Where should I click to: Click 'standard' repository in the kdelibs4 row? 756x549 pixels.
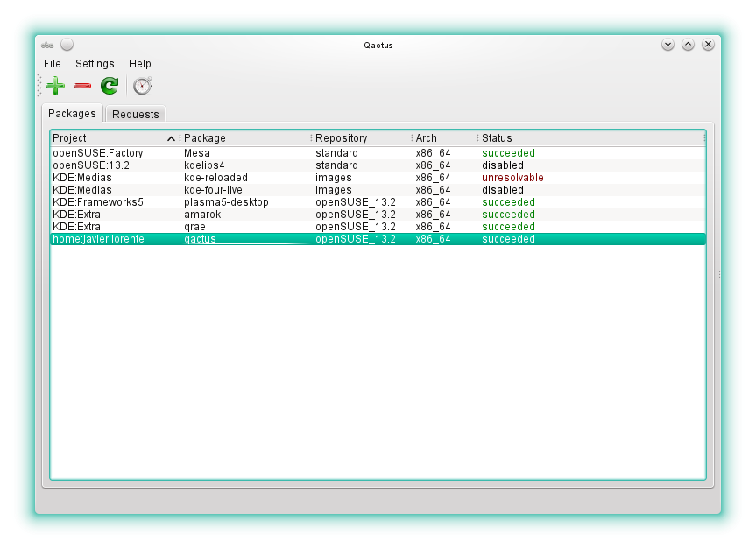[x=336, y=165]
